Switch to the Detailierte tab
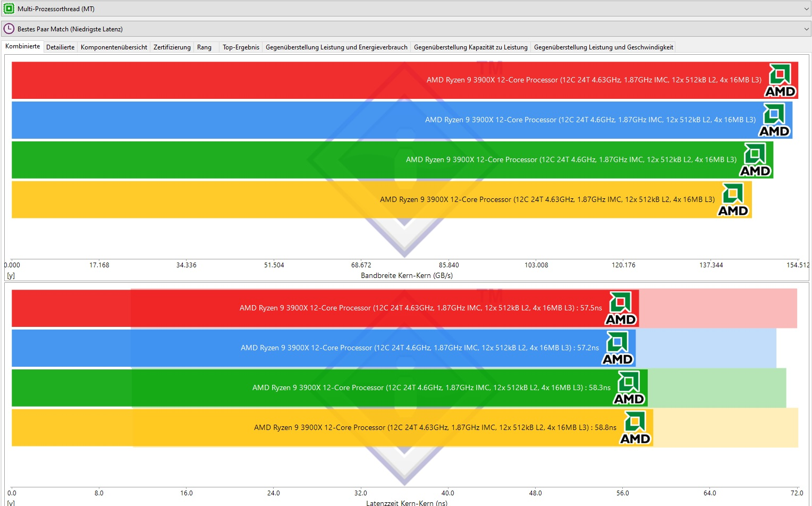812x506 pixels. (x=60, y=47)
